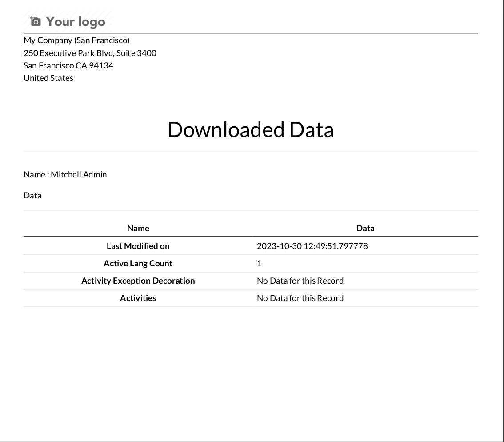Click the "Data" label above the table

tap(32, 195)
